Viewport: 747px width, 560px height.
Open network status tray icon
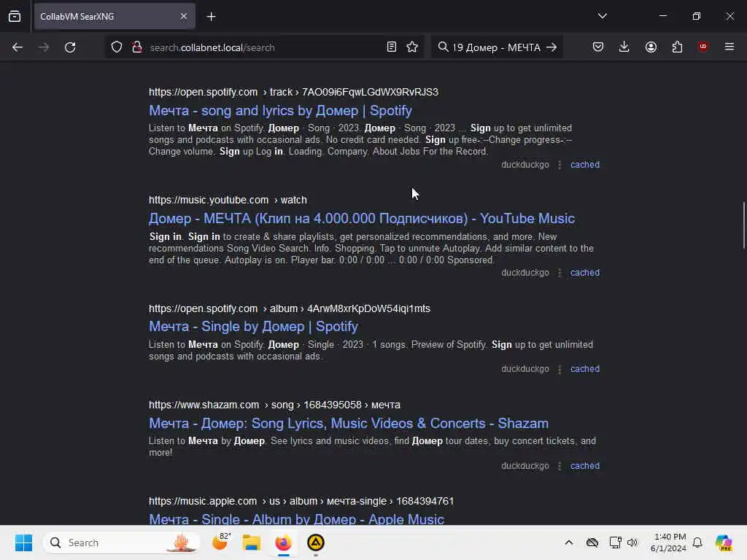pos(615,542)
